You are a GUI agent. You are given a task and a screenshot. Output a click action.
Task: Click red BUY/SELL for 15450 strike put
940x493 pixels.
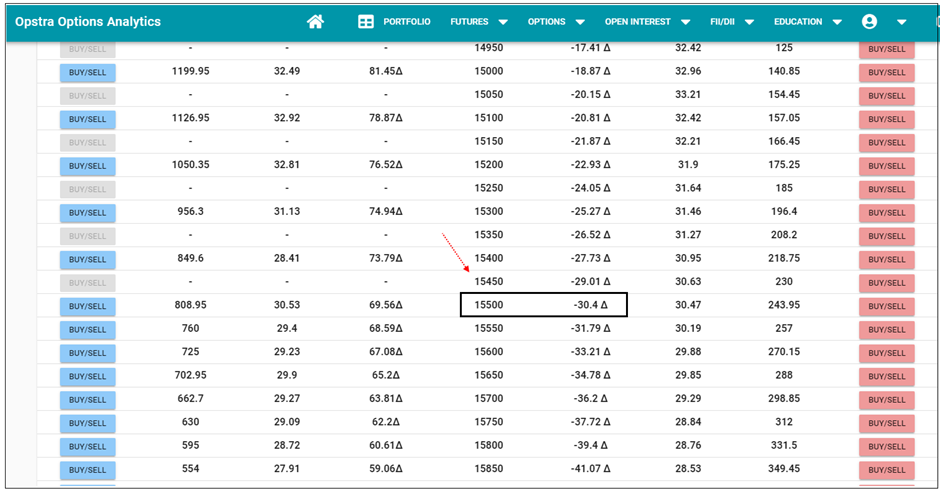point(886,283)
